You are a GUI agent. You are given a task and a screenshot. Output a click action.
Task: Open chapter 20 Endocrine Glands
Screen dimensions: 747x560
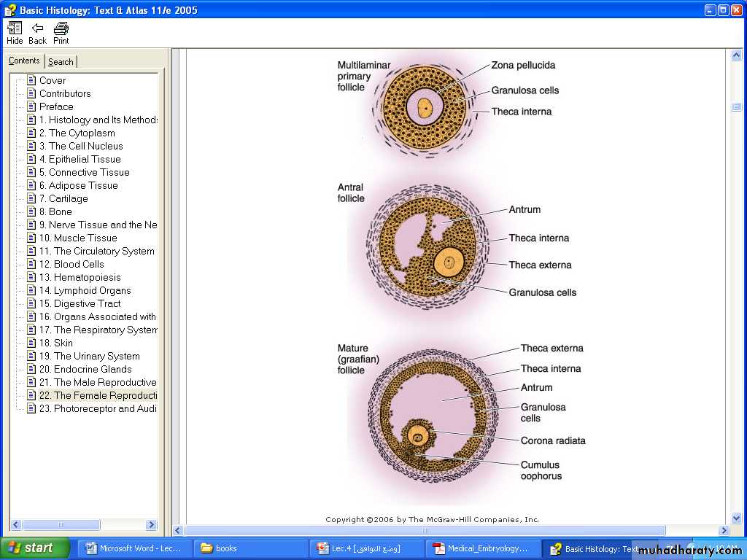(85, 369)
